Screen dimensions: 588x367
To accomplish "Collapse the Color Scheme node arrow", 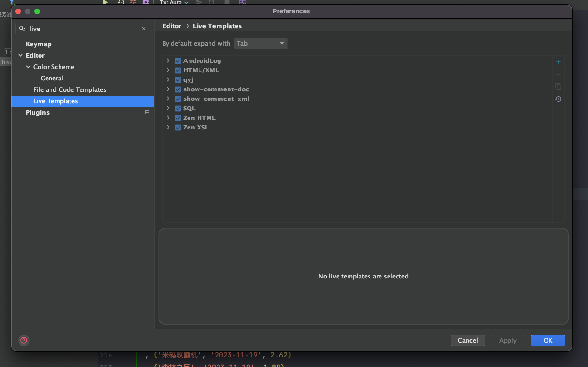I will pos(28,67).
